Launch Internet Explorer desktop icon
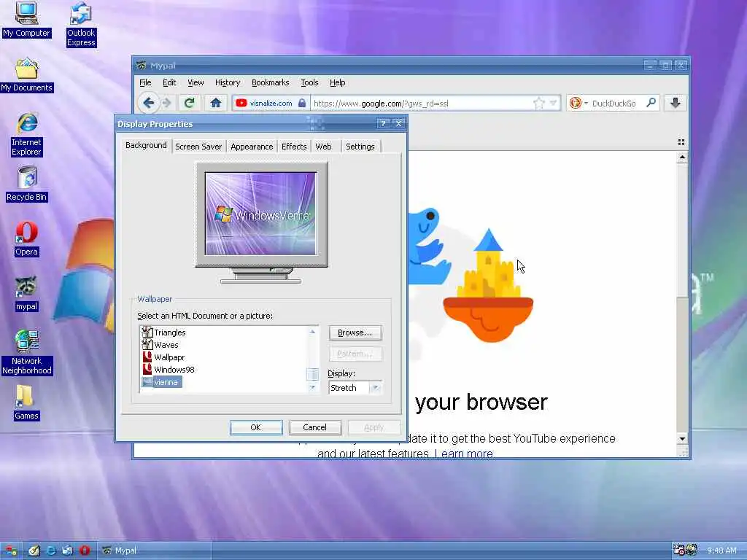 click(x=27, y=135)
